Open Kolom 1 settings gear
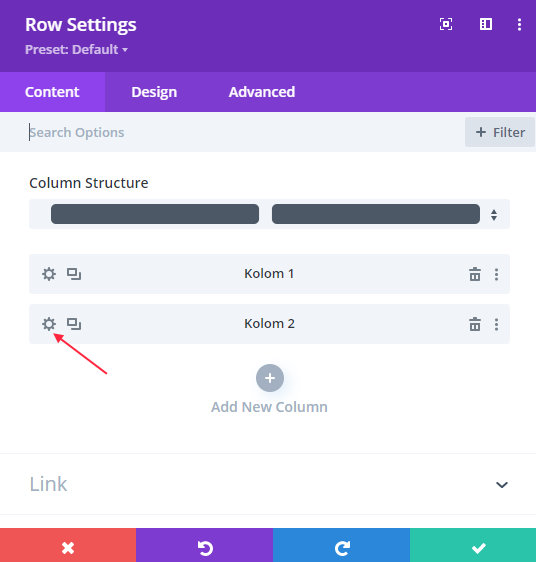This screenshot has height=562, width=536. [x=49, y=274]
